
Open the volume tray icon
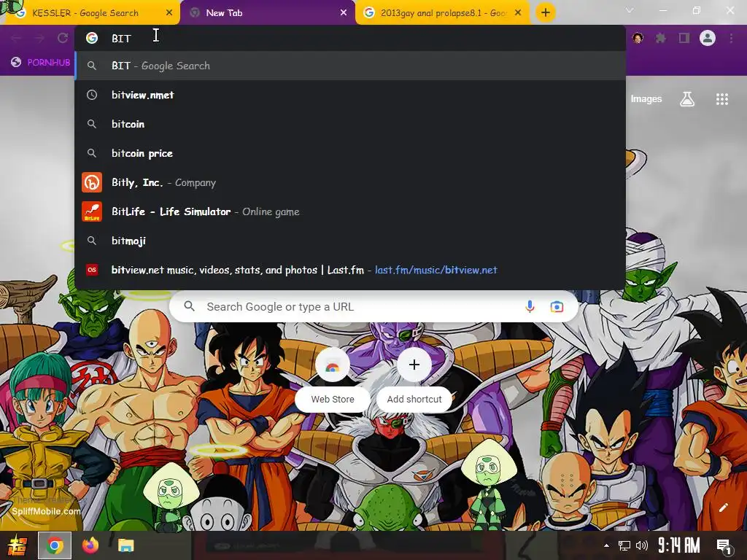pyautogui.click(x=642, y=545)
